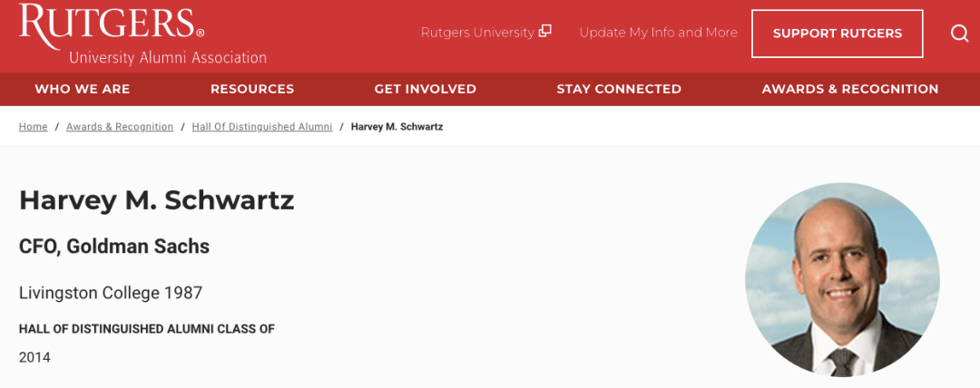
Task: Open the Resources menu
Action: point(252,89)
